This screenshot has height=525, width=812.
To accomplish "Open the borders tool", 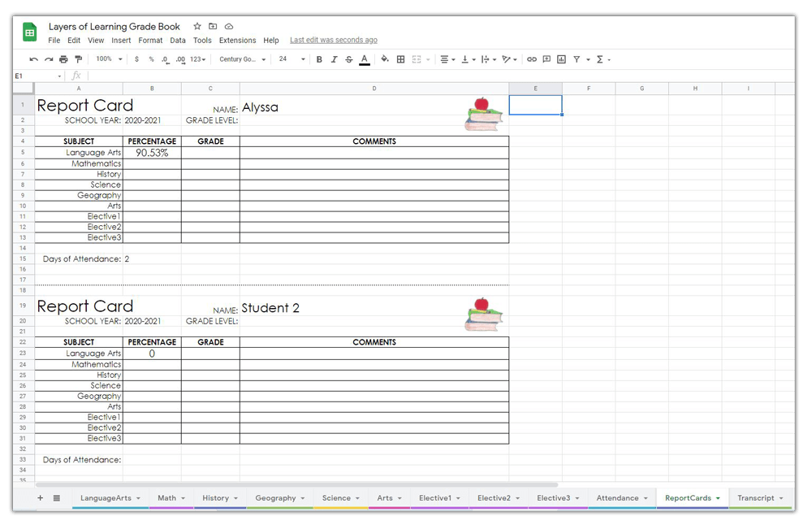I will 400,59.
